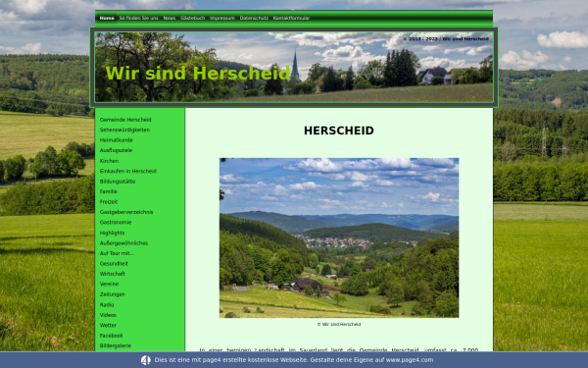588x368 pixels.
Task: Click the HERSCHEID page heading
Action: pyautogui.click(x=339, y=131)
